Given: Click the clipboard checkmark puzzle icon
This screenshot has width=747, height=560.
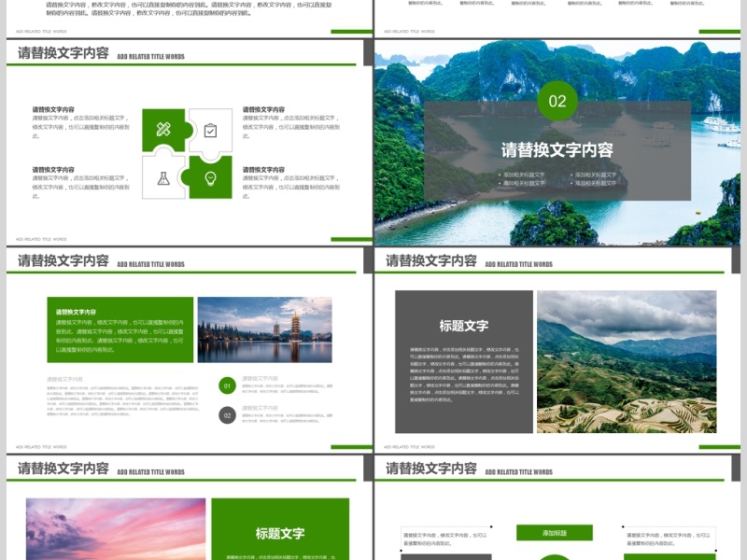Looking at the screenshot, I should pos(210,130).
